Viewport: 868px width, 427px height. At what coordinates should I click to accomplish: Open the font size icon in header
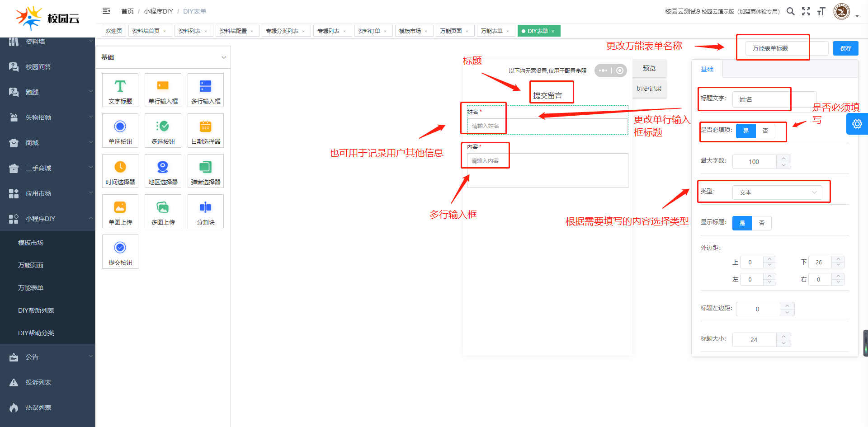tap(821, 11)
